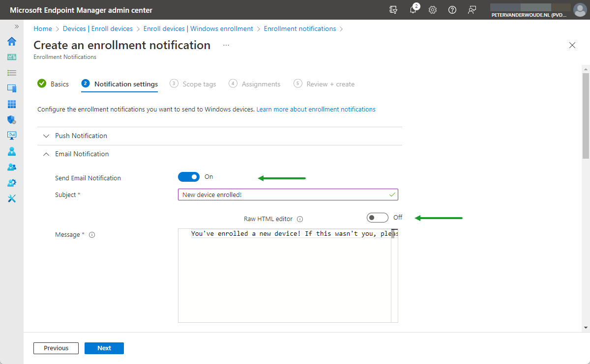Open Learn more about enrollment notifications
Viewport: 590px width, 364px height.
pos(316,109)
